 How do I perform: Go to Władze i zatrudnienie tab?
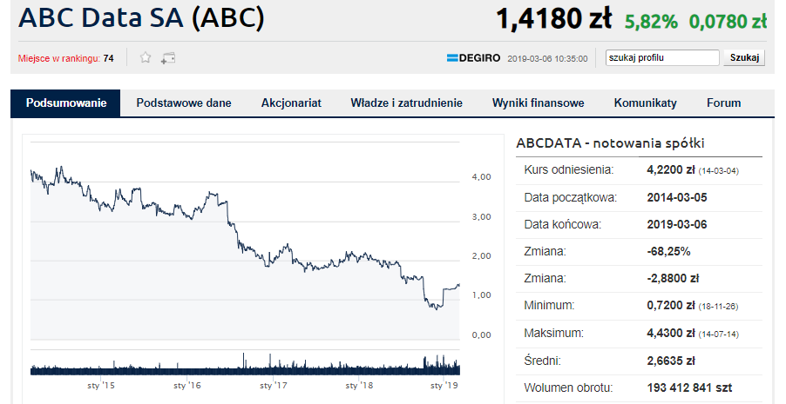pos(407,103)
